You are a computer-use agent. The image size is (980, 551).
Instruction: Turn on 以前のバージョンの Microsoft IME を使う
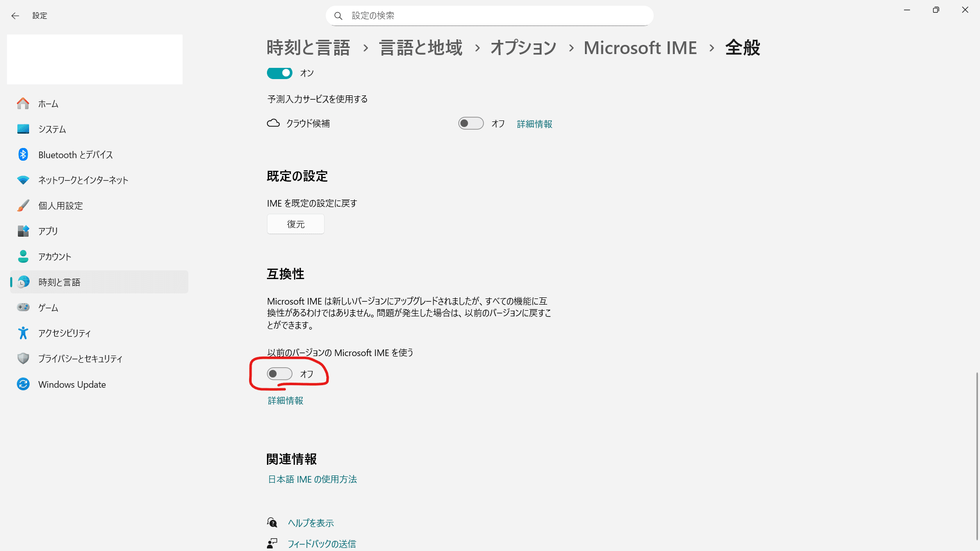tap(279, 373)
